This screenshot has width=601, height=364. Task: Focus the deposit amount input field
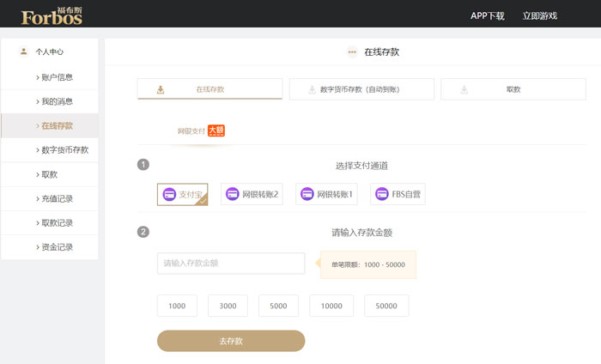click(x=231, y=264)
